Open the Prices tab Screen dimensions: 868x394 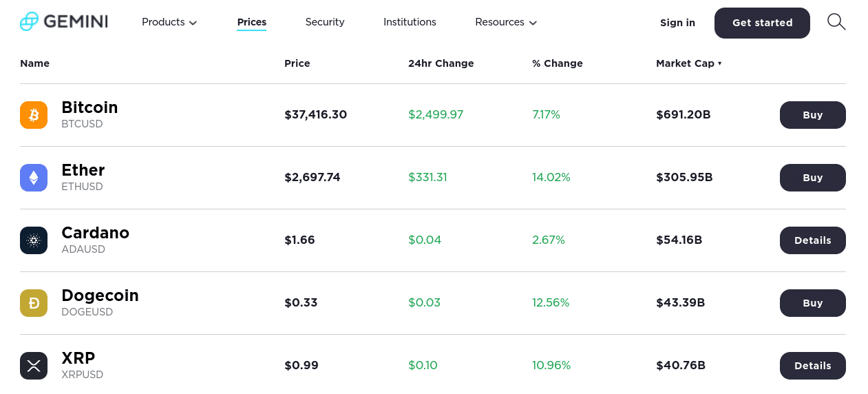tap(251, 23)
